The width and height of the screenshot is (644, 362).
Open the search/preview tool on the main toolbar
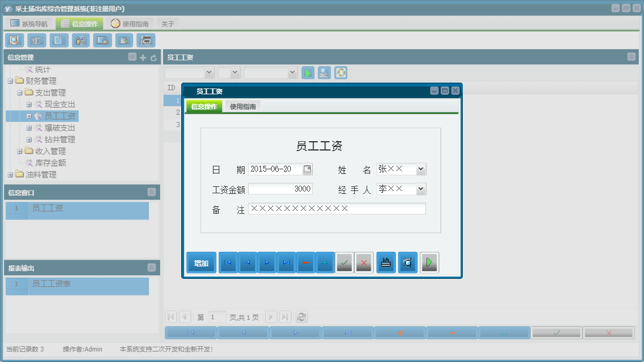pyautogui.click(x=14, y=40)
